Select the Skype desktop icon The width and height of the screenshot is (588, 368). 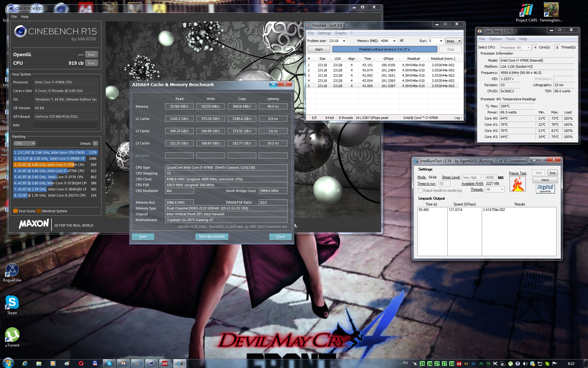pyautogui.click(x=12, y=305)
